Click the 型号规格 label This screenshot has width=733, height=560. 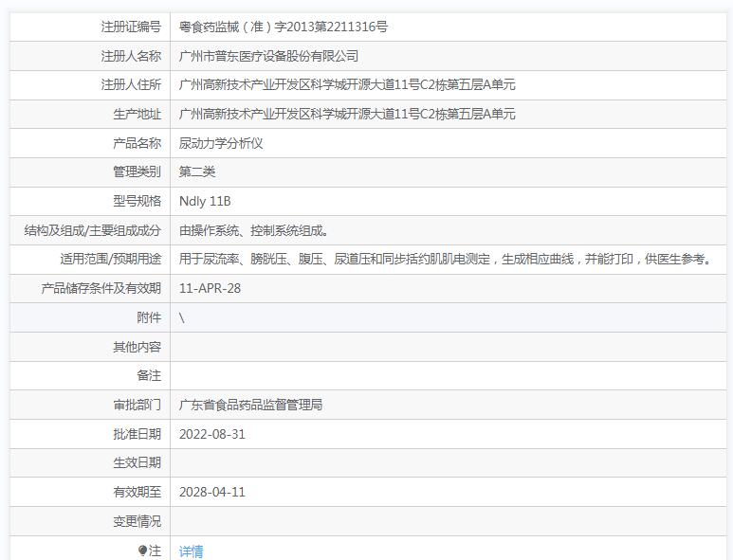point(137,201)
